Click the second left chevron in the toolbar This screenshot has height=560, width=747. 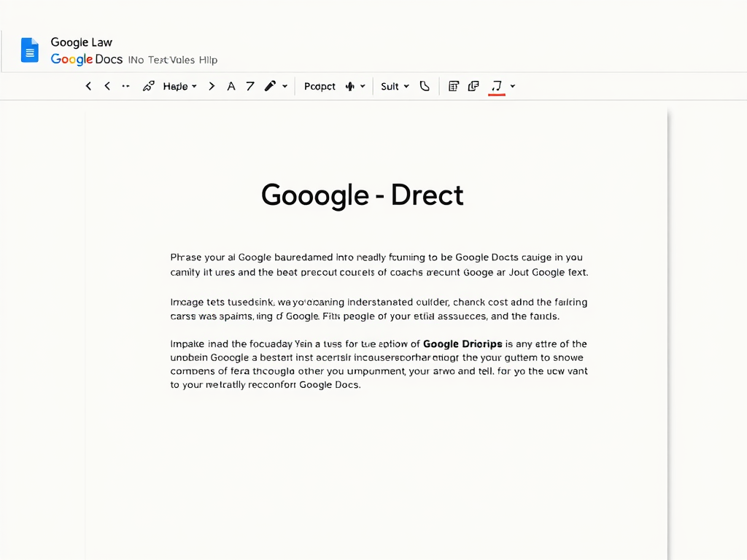(x=107, y=86)
